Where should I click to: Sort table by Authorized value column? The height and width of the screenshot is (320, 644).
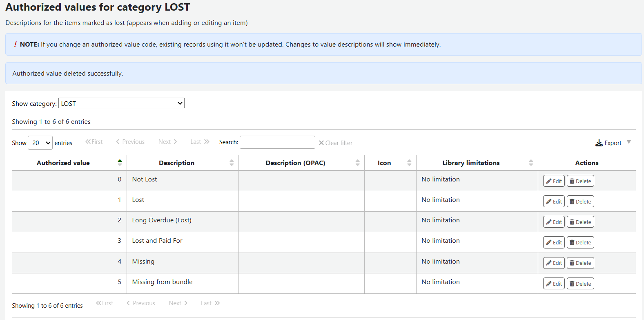(x=63, y=163)
